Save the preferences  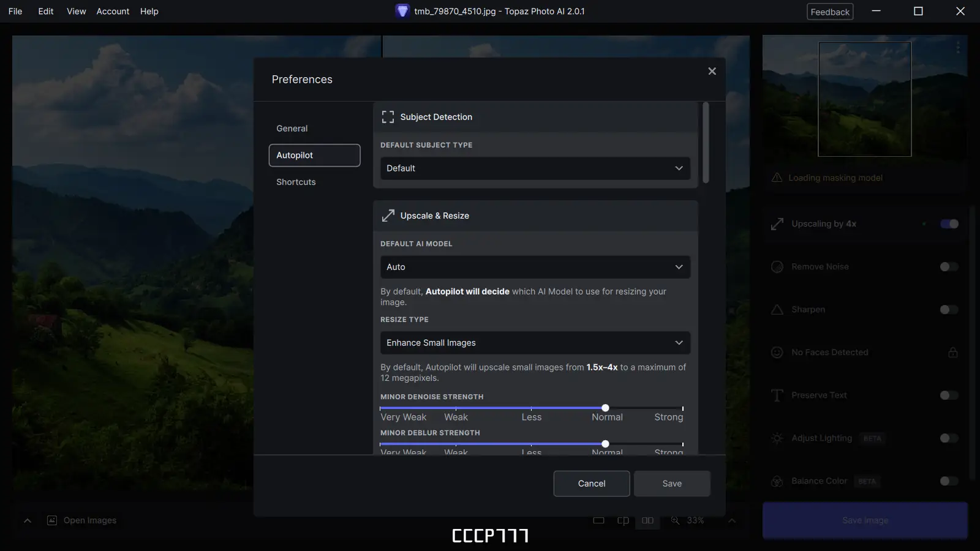point(672,484)
